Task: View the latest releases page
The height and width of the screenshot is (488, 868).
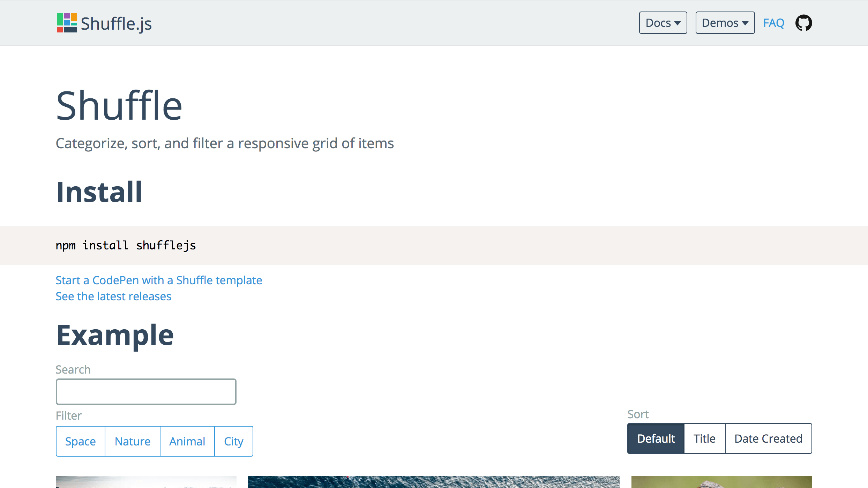Action: pyautogui.click(x=113, y=296)
